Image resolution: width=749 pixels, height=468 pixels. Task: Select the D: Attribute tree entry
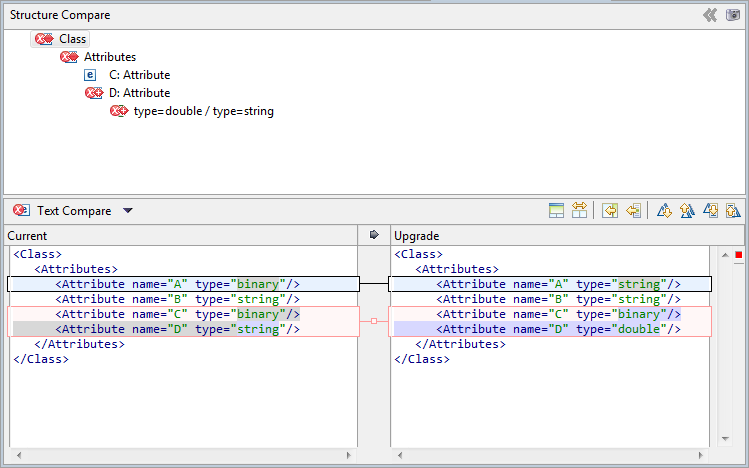139,93
